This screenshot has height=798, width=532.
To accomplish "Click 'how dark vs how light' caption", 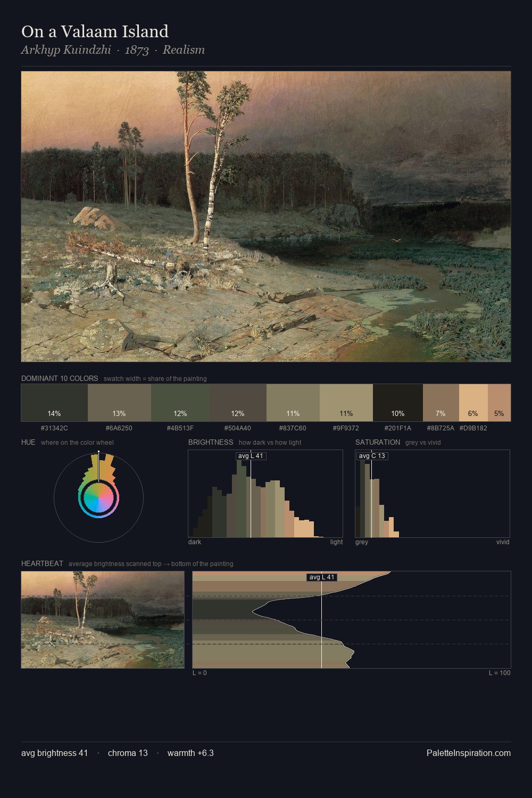I will point(270,443).
